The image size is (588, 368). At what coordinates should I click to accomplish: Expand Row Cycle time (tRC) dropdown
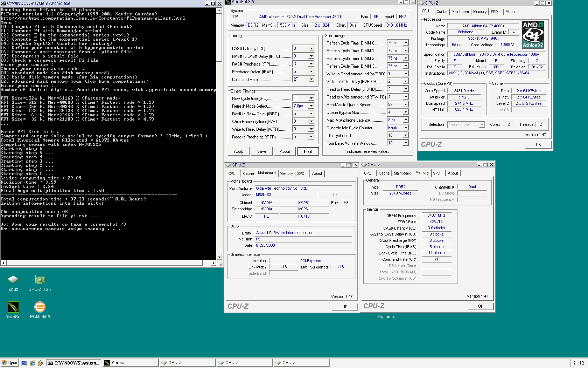click(311, 98)
